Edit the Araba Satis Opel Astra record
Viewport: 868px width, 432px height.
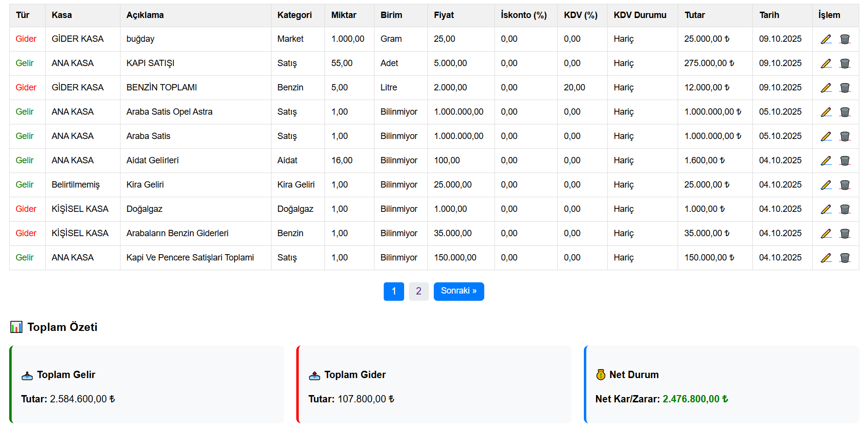tap(826, 112)
